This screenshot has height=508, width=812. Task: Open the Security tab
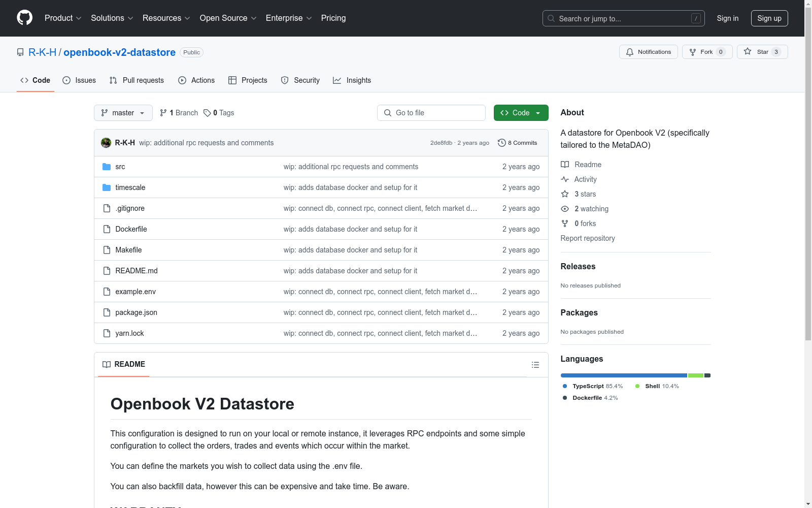coord(300,80)
